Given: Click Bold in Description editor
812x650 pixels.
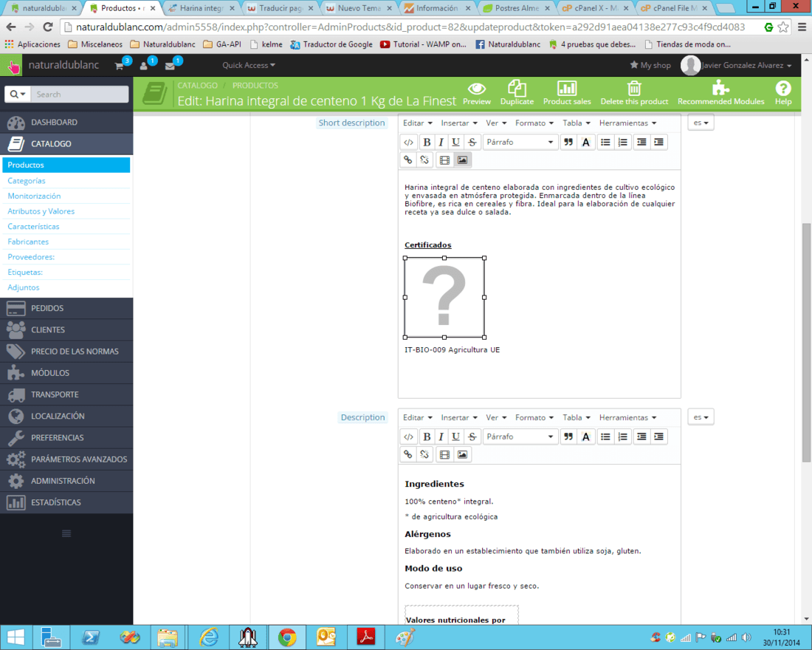Looking at the screenshot, I should click(x=427, y=437).
